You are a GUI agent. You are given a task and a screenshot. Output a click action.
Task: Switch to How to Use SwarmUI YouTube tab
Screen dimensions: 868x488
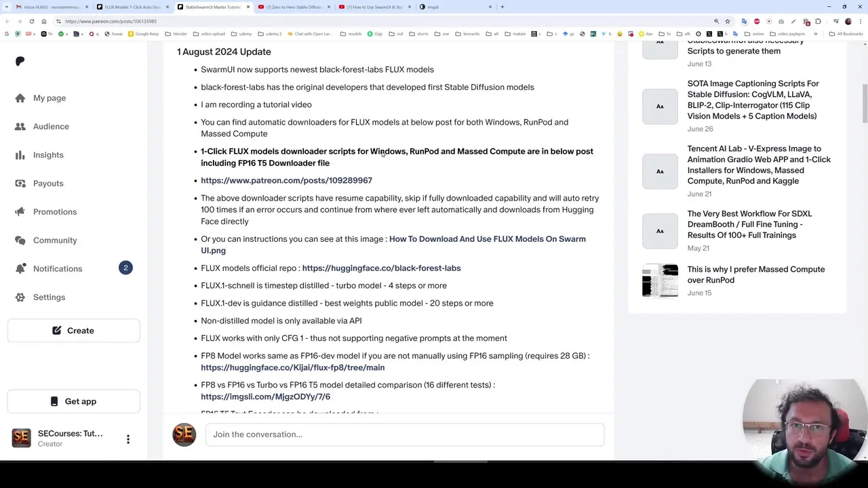coord(374,7)
